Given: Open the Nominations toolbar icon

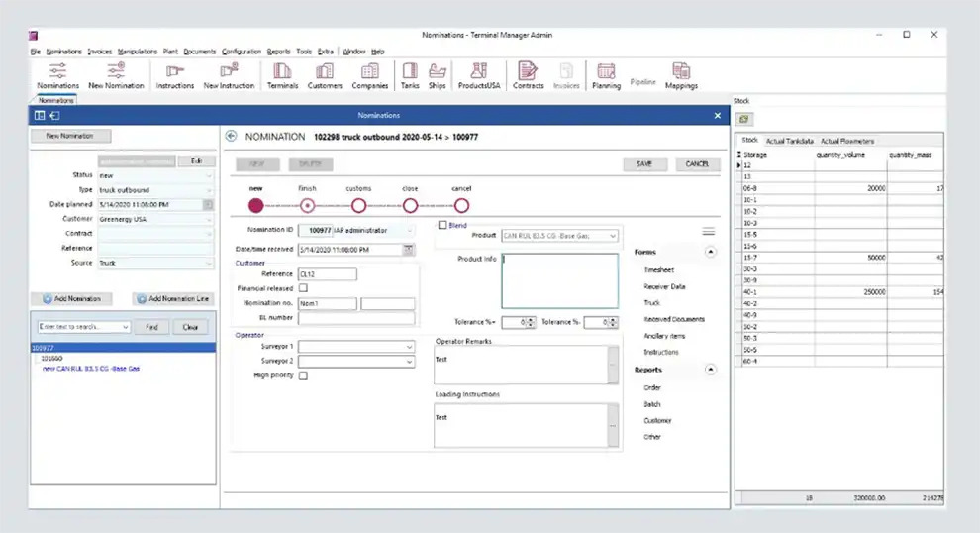Looking at the screenshot, I should tap(57, 75).
